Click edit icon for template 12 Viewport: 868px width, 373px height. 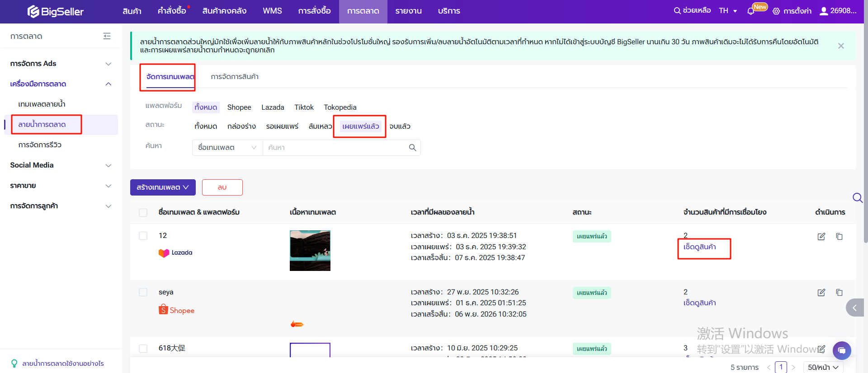(821, 237)
